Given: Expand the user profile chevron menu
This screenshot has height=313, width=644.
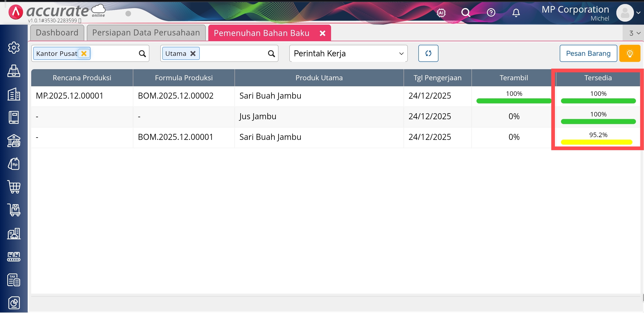Looking at the screenshot, I should (x=638, y=13).
